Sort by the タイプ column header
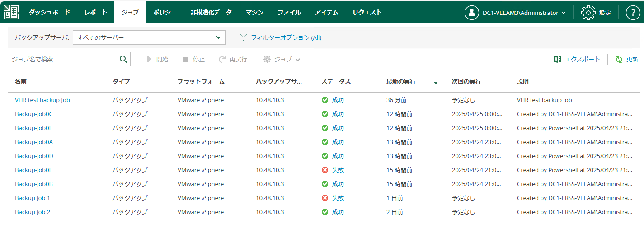Screen dimensions: 644x238 (121, 82)
